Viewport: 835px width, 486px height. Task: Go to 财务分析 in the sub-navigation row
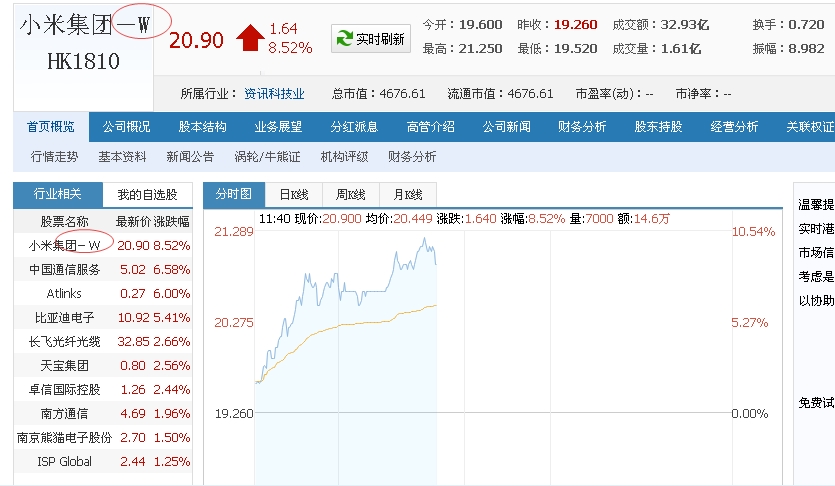[x=412, y=156]
